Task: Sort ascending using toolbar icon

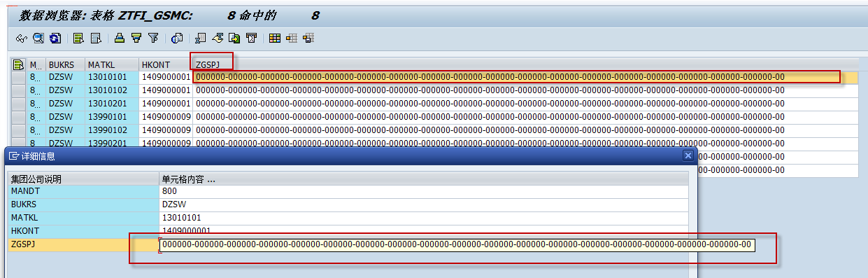Action: (x=119, y=39)
